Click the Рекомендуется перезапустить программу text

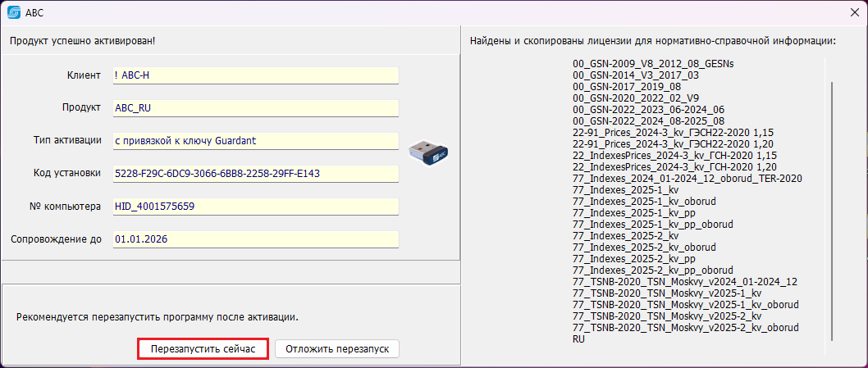coord(158,318)
